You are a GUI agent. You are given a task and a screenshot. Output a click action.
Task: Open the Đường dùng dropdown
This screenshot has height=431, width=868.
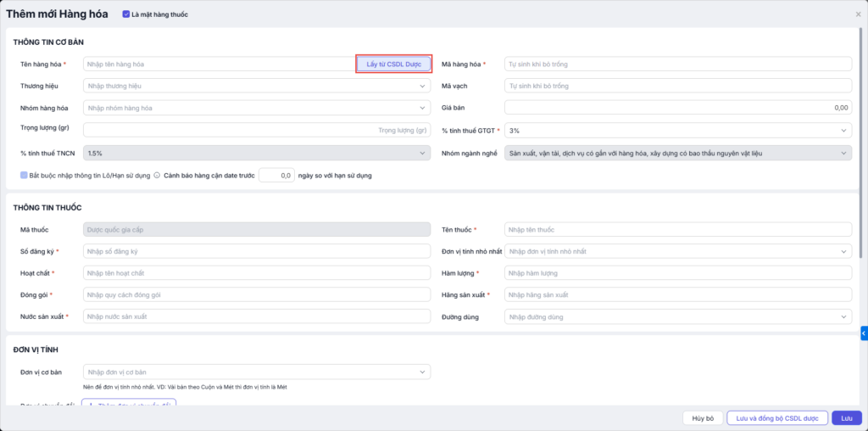844,316
